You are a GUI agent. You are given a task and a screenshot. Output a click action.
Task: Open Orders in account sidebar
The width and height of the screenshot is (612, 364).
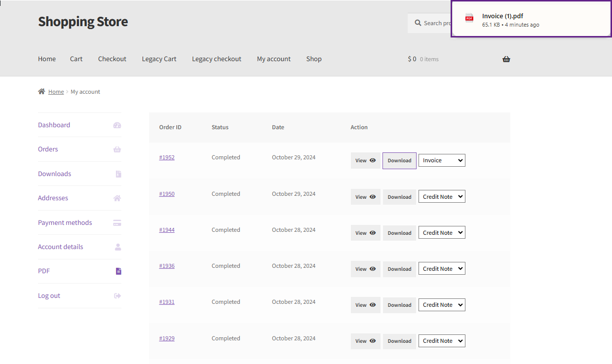click(48, 149)
